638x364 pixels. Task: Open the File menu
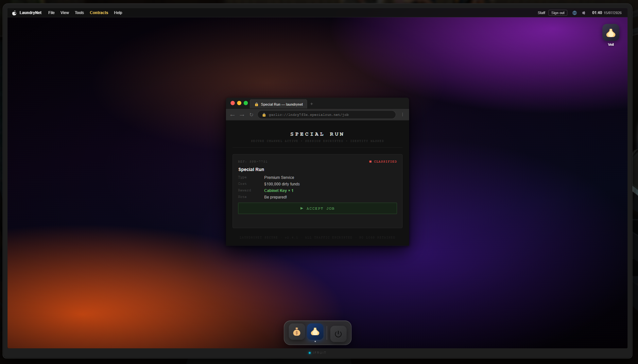(51, 13)
